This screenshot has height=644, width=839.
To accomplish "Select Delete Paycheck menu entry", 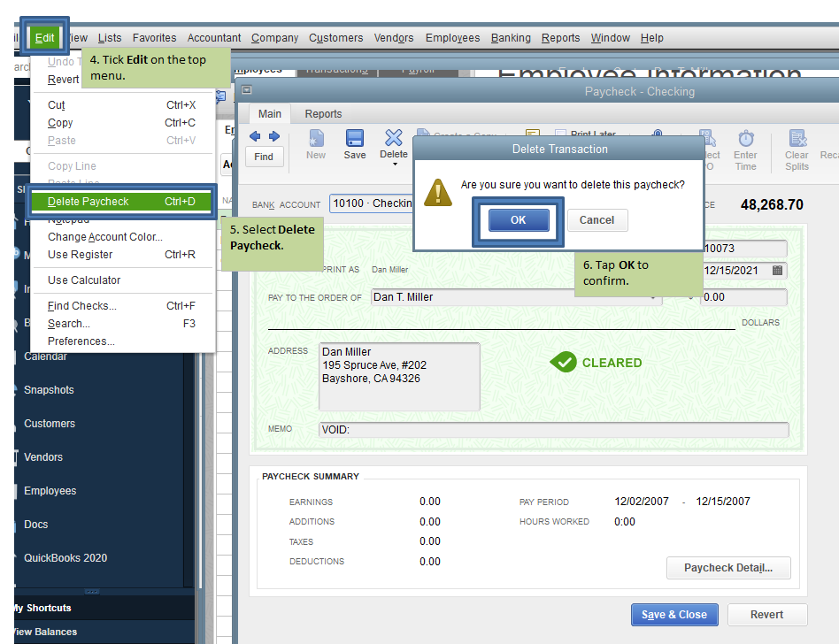I will [x=121, y=201].
